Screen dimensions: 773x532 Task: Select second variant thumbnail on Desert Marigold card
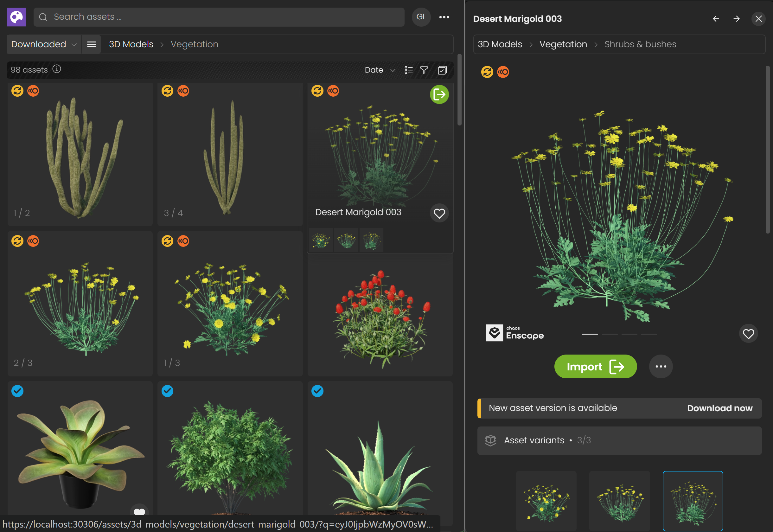(x=346, y=240)
